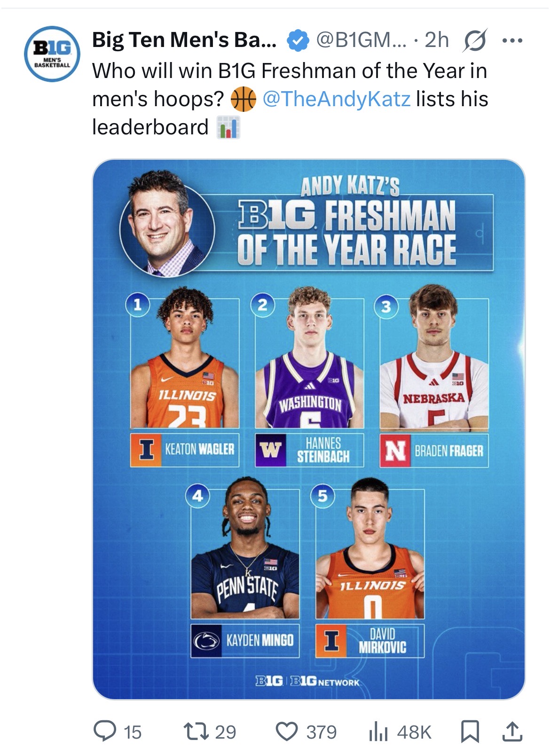Repost this tweet with retweet icon

coord(195,732)
